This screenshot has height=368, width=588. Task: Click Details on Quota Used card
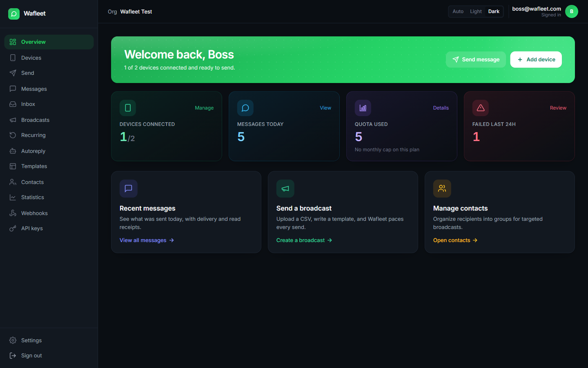441,108
